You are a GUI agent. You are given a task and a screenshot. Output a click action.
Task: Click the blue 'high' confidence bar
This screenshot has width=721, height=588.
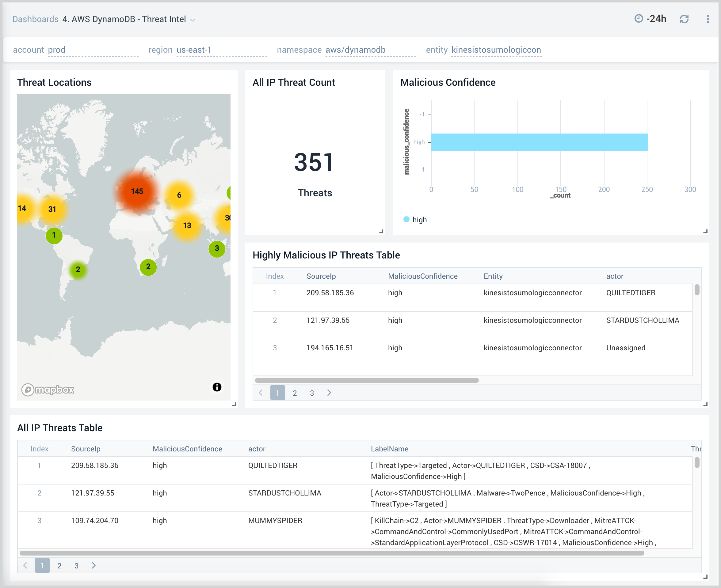click(539, 142)
